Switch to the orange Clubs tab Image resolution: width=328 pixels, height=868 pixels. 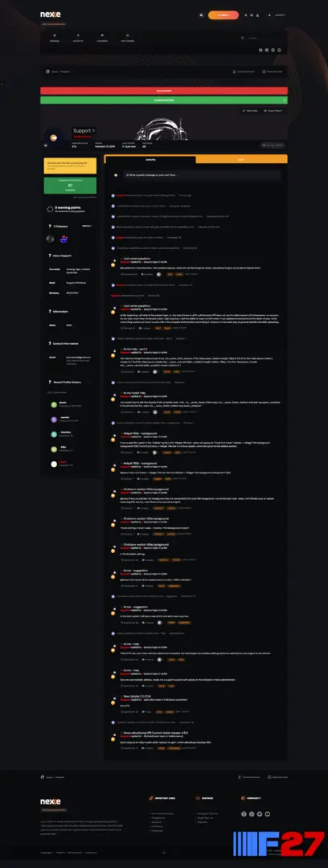tap(241, 159)
